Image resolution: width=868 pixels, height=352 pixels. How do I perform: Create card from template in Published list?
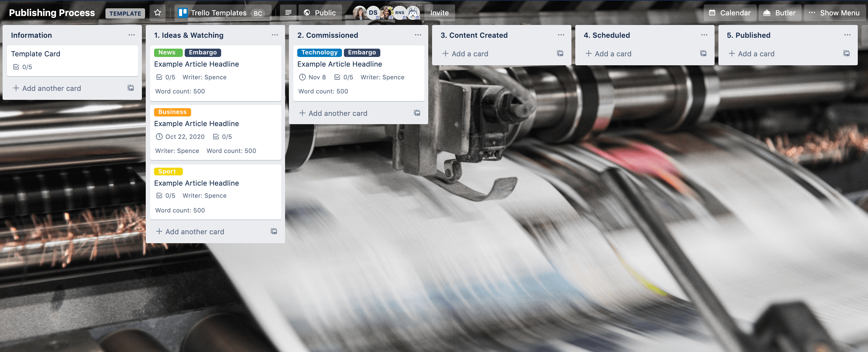click(847, 53)
